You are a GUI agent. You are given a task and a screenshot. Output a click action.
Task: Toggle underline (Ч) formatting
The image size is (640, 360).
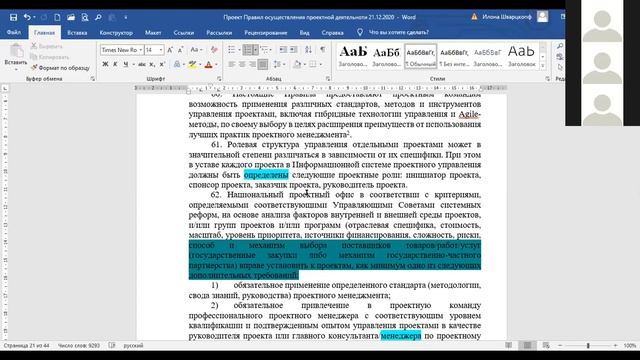(126, 64)
